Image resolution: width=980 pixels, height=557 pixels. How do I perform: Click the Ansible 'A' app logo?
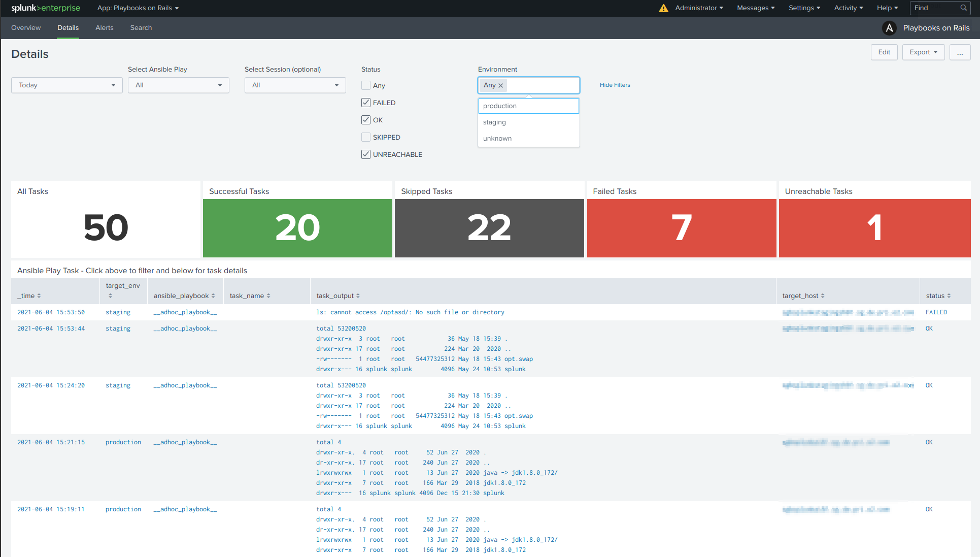point(889,28)
